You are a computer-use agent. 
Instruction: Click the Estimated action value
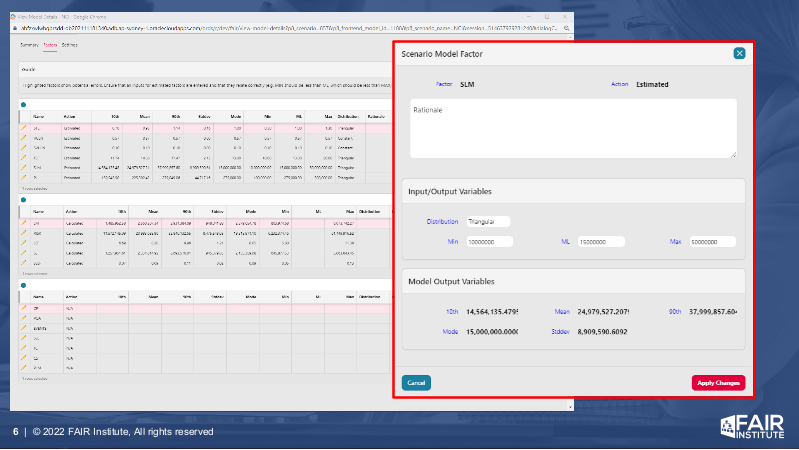point(652,85)
